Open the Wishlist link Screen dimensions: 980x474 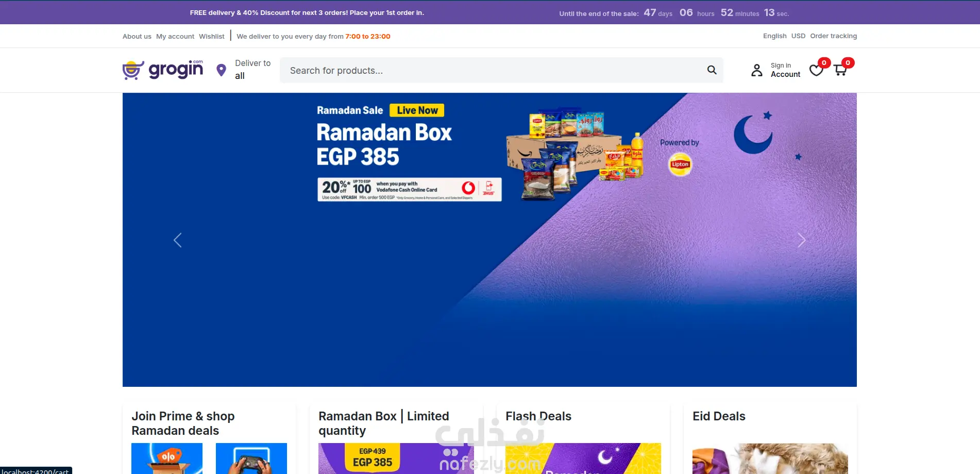[x=212, y=37]
